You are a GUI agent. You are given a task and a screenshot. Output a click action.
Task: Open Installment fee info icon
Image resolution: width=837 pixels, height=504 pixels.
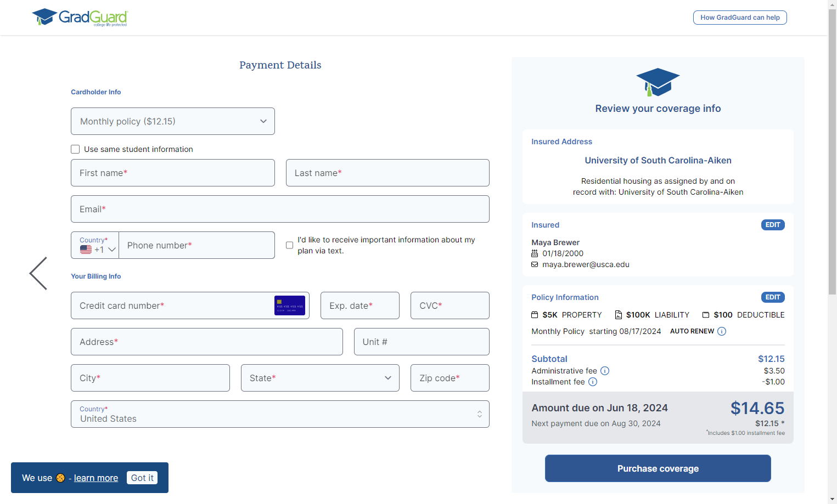click(x=593, y=382)
